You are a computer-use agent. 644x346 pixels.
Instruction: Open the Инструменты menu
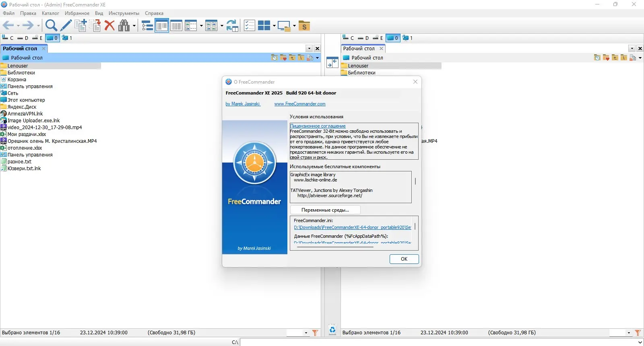tap(124, 13)
